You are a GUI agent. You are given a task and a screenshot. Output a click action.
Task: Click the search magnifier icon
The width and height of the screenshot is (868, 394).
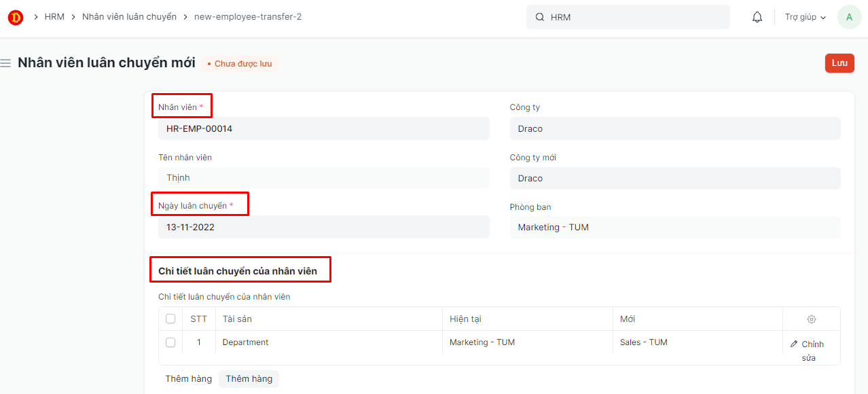tap(540, 17)
